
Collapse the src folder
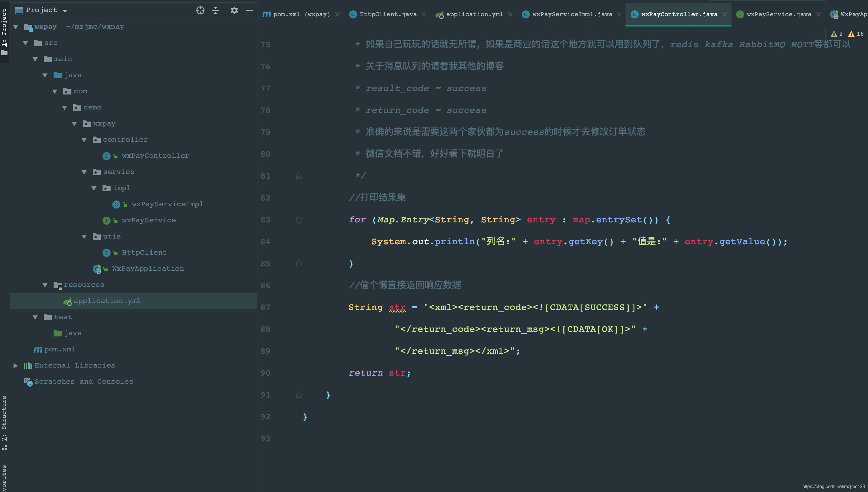tap(25, 43)
